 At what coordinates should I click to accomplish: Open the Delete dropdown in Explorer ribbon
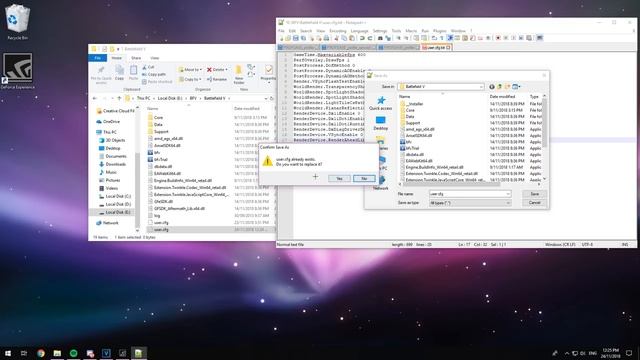(217, 70)
